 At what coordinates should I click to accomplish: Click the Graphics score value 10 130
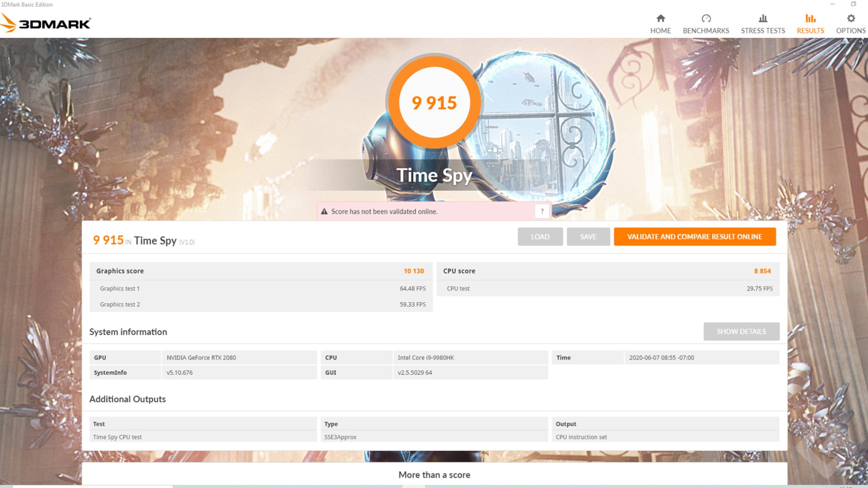pos(414,271)
